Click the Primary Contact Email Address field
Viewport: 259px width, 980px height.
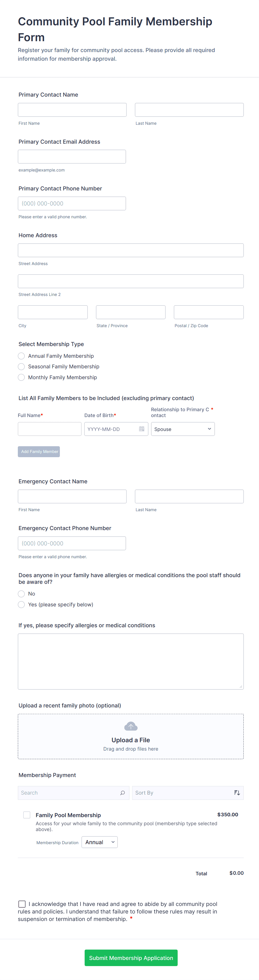click(x=72, y=157)
